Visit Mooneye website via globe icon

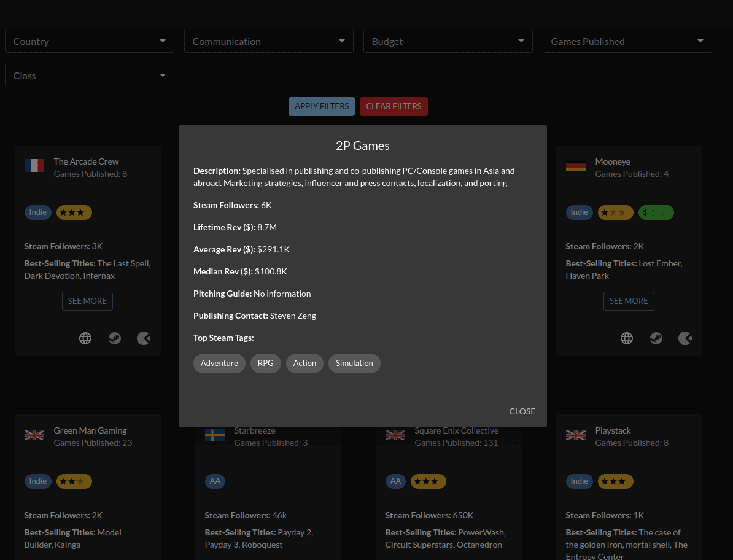[626, 338]
